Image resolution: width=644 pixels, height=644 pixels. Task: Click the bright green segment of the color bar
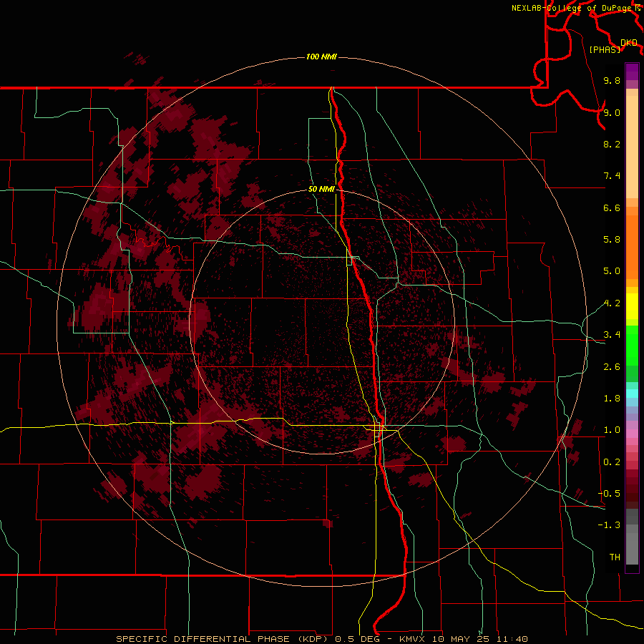[x=632, y=346]
